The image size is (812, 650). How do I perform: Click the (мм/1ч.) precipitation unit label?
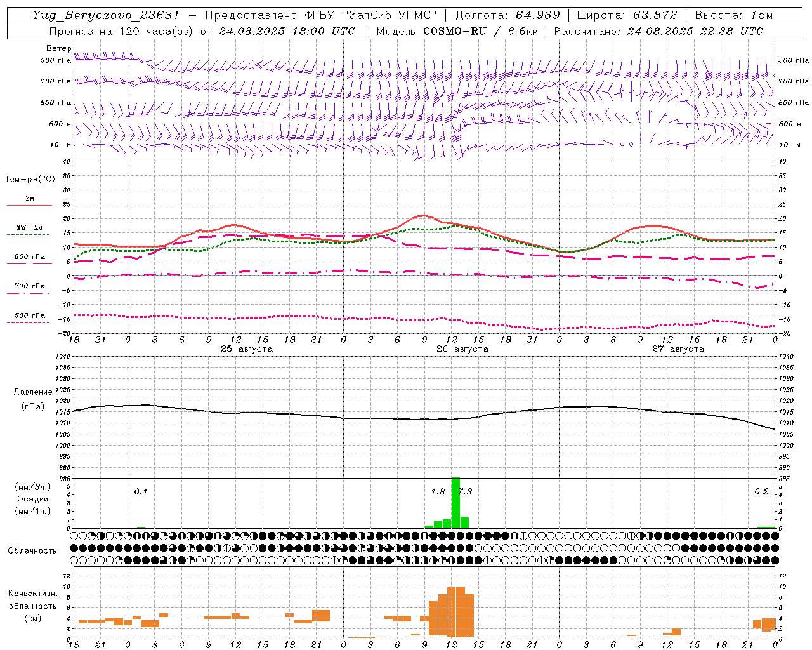click(x=32, y=511)
